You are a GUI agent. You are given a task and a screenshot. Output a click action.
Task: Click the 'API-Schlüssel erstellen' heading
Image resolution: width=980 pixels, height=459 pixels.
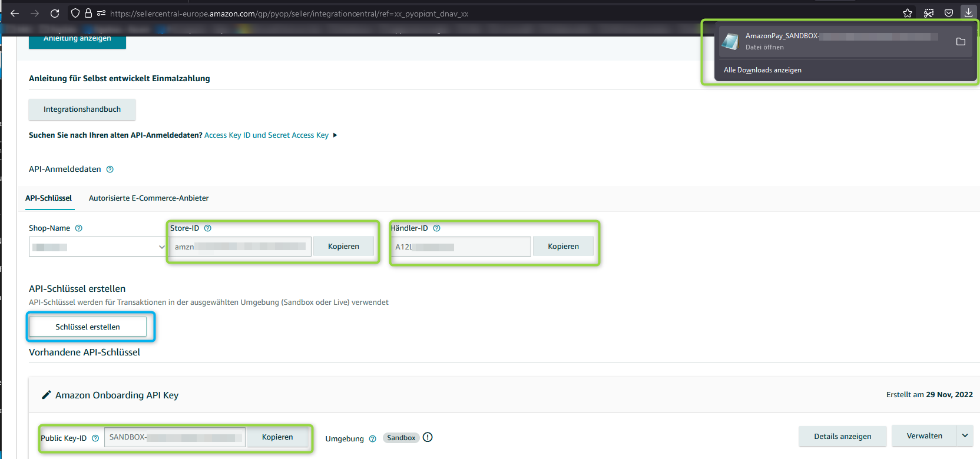pyautogui.click(x=77, y=289)
